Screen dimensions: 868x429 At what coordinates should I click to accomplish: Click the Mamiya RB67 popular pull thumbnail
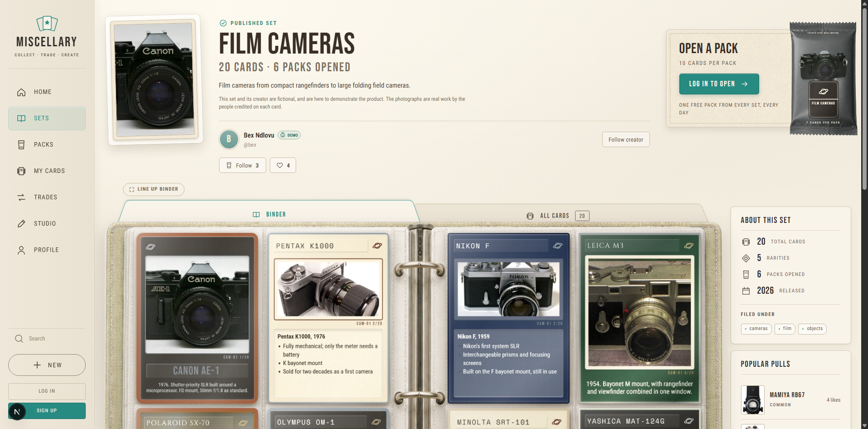pyautogui.click(x=752, y=400)
